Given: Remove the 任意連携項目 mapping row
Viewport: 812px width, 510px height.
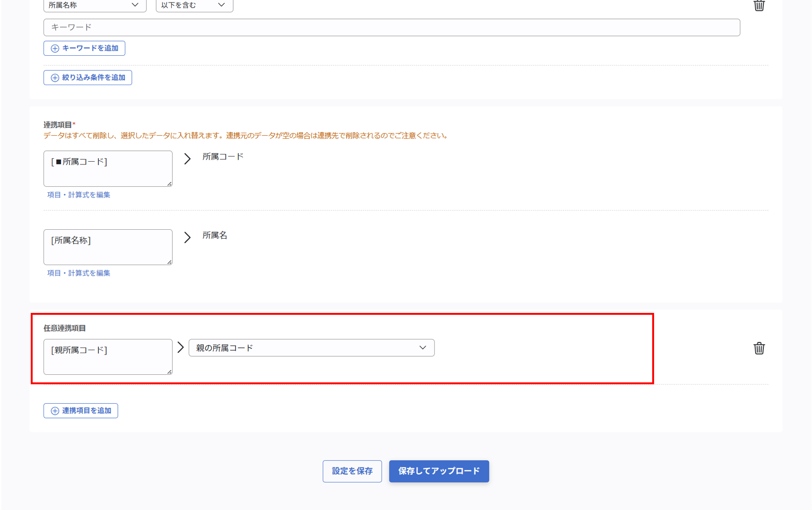Looking at the screenshot, I should pos(759,348).
